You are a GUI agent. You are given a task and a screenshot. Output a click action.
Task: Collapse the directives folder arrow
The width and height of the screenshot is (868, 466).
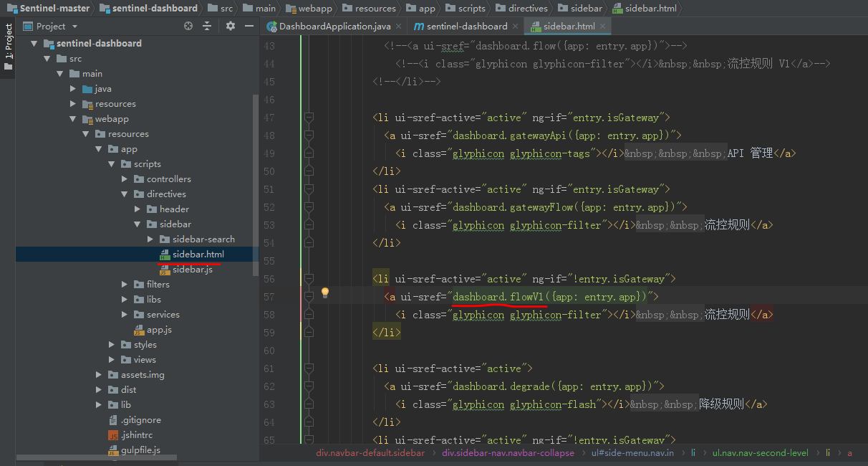(x=124, y=194)
